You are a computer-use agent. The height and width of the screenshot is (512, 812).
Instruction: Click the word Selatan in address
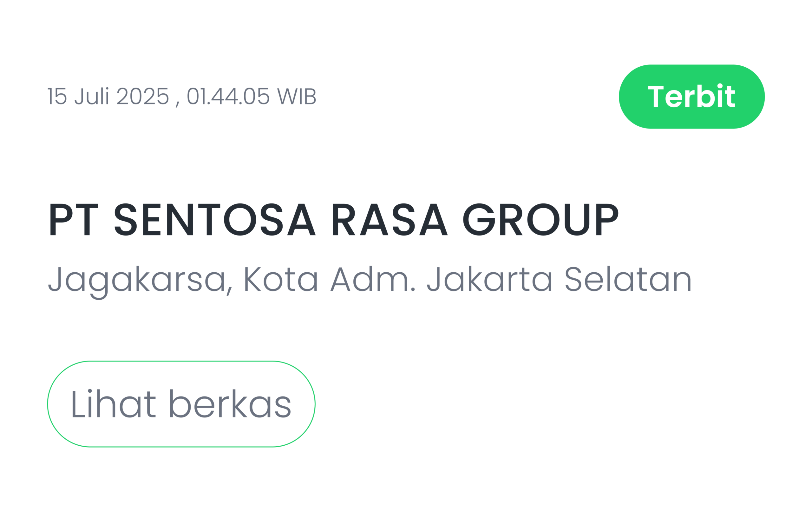(628, 279)
